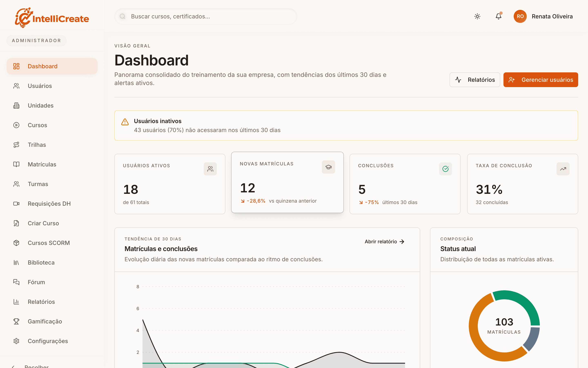Image resolution: width=588 pixels, height=368 pixels.
Task: Click trend icon on Taxa de Conclusão card
Action: [563, 169]
